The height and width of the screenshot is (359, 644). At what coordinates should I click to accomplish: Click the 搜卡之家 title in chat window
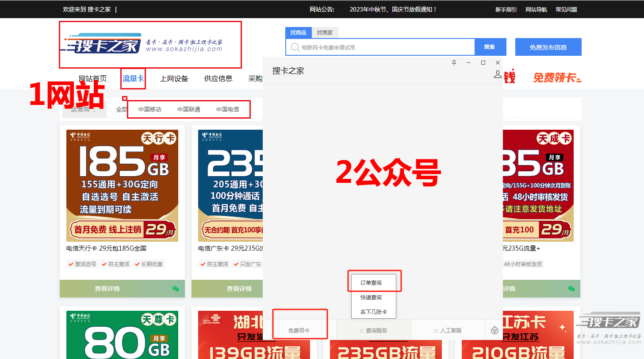288,71
